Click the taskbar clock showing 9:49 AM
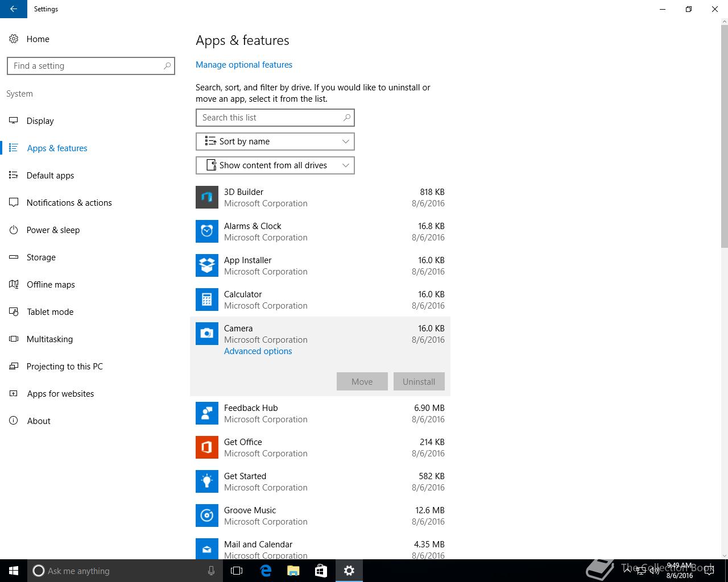This screenshot has height=582, width=728. point(680,571)
